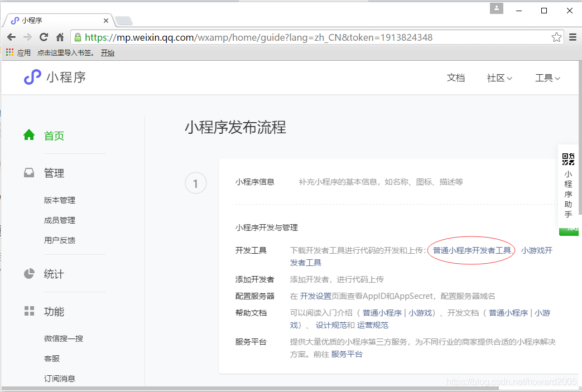Image resolution: width=582 pixels, height=392 pixels.
Task: Open the browser hamburger menu
Action: pyautogui.click(x=573, y=37)
